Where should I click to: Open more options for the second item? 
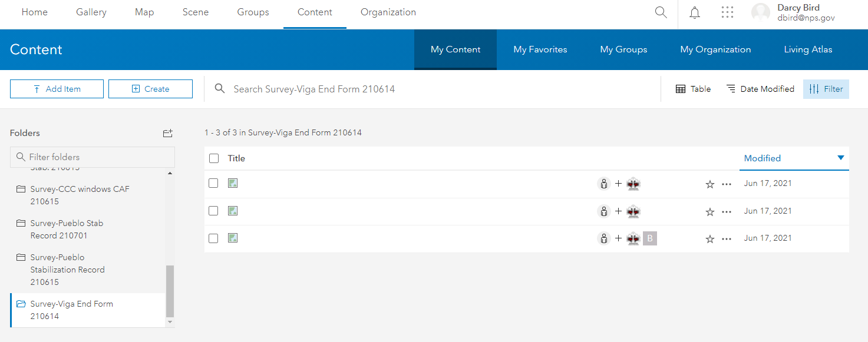[727, 211]
